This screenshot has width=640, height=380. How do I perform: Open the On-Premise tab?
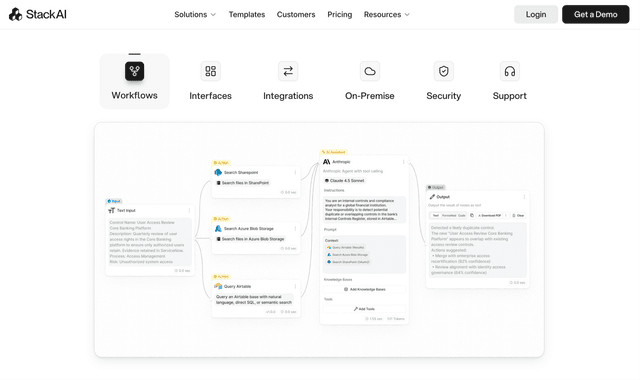[370, 81]
